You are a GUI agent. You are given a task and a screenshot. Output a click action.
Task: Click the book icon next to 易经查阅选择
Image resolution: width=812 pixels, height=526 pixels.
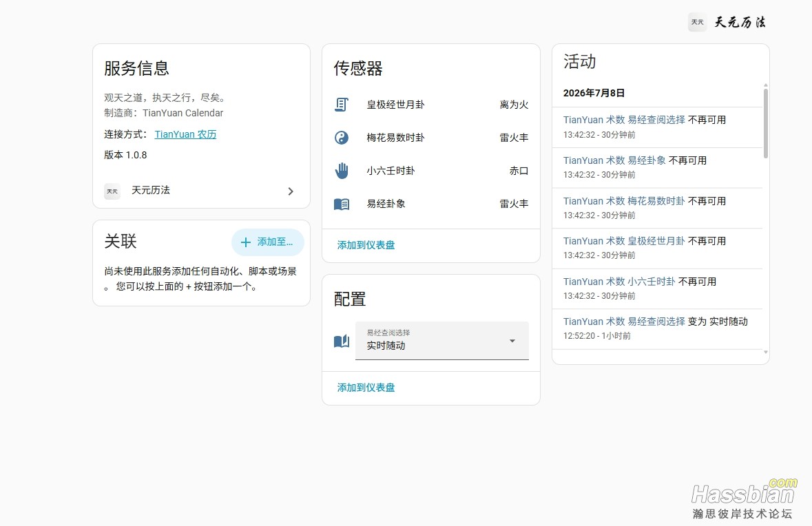click(342, 341)
